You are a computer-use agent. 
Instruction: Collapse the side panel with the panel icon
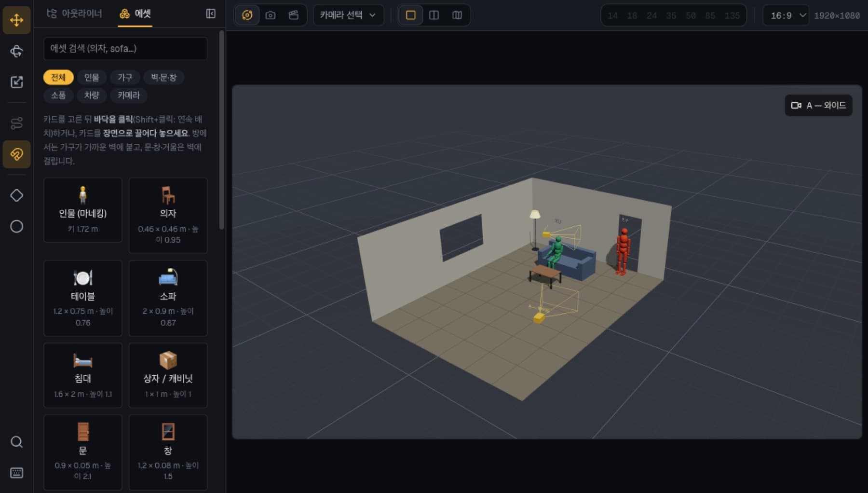click(211, 14)
